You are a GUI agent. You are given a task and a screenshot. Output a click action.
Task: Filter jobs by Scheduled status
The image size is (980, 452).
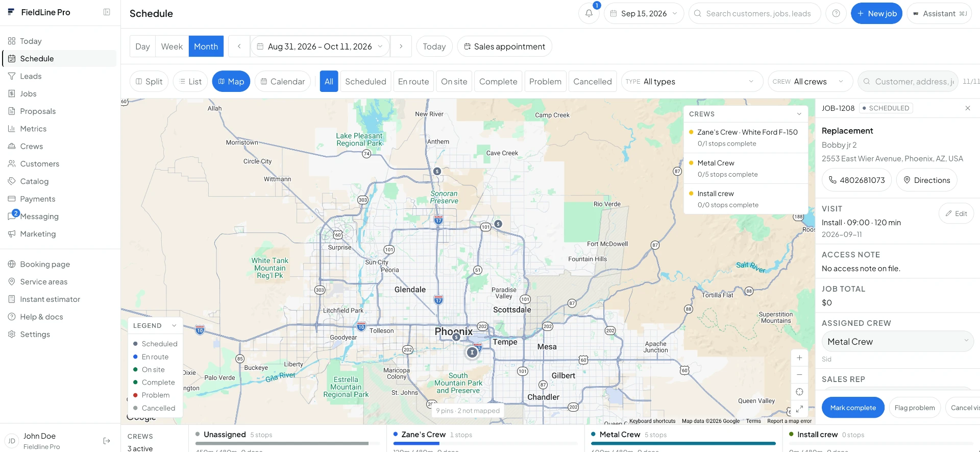(365, 82)
